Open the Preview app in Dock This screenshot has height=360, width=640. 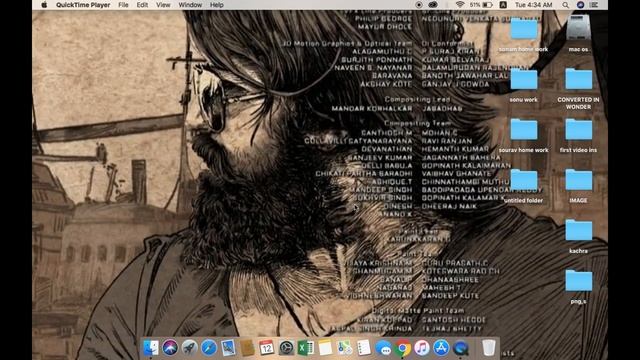point(228,348)
